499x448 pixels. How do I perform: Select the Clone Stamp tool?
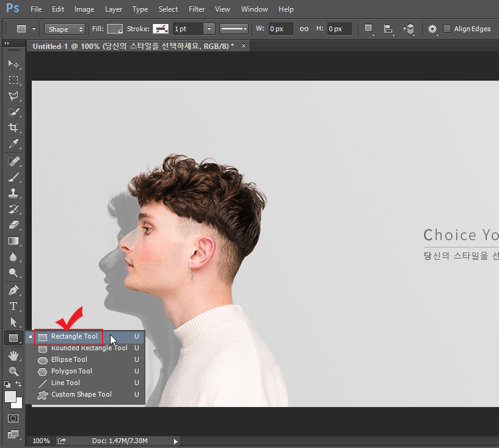point(13,193)
